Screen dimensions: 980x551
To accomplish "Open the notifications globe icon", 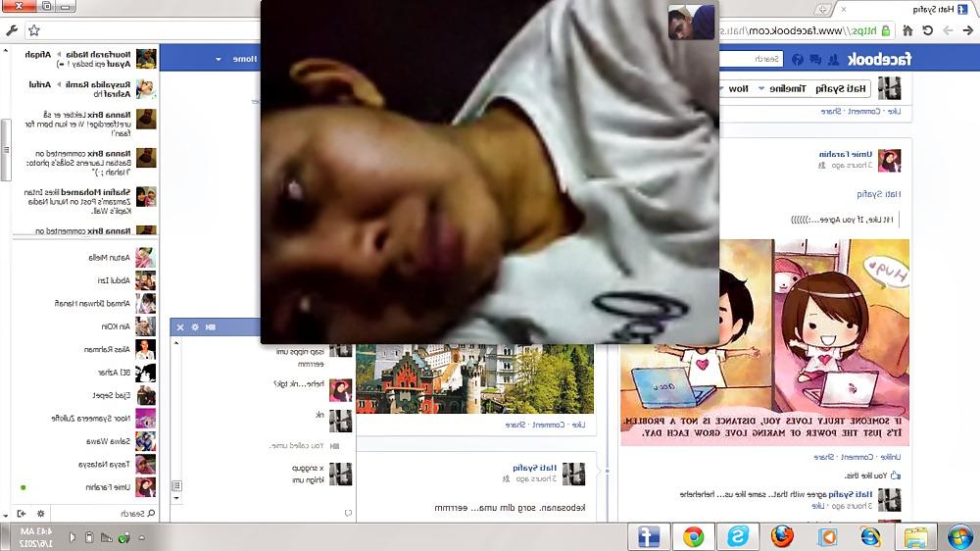I will coord(798,60).
